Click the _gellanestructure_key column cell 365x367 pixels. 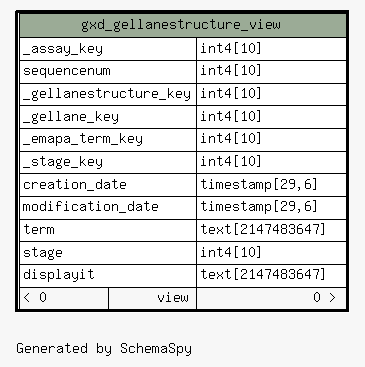(x=108, y=94)
